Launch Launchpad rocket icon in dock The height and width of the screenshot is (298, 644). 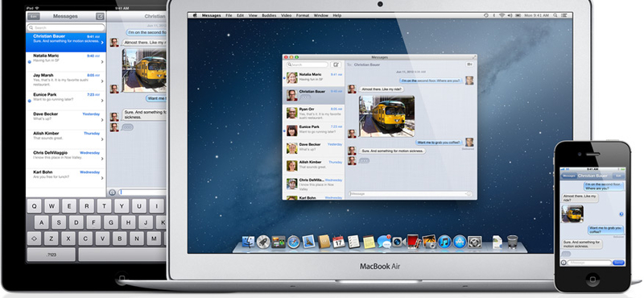point(263,242)
